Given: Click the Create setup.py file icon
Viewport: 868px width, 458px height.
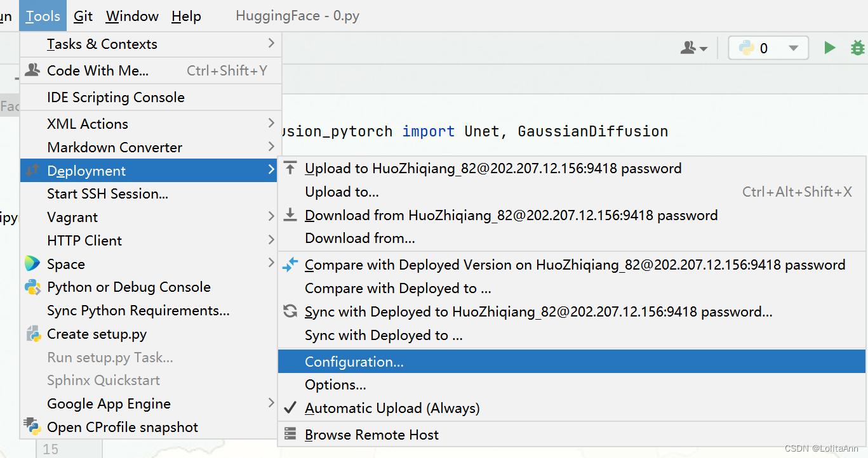Looking at the screenshot, I should 33,334.
